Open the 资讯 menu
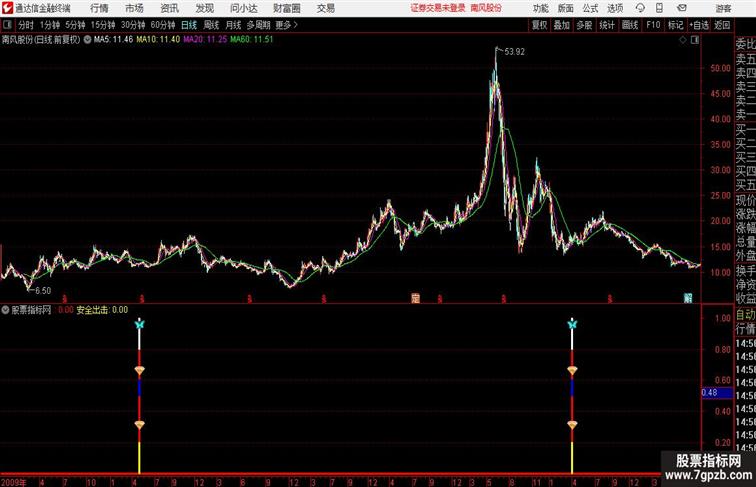 (169, 8)
